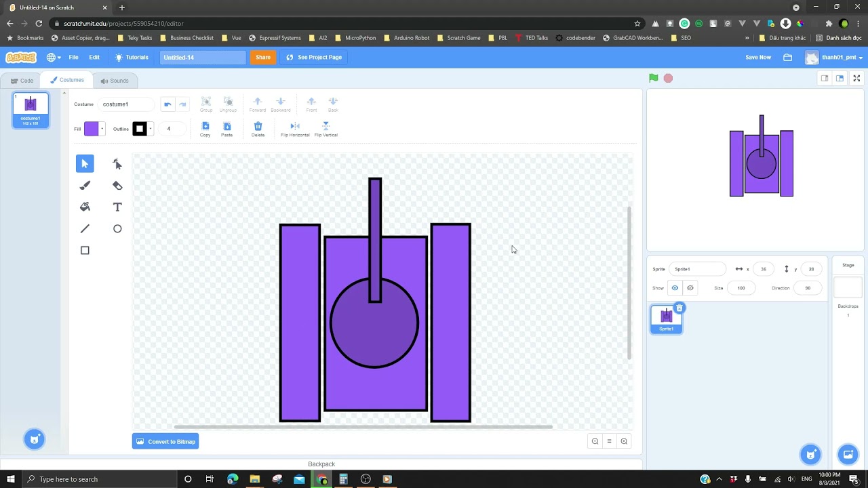Click the costume name field

(x=127, y=104)
